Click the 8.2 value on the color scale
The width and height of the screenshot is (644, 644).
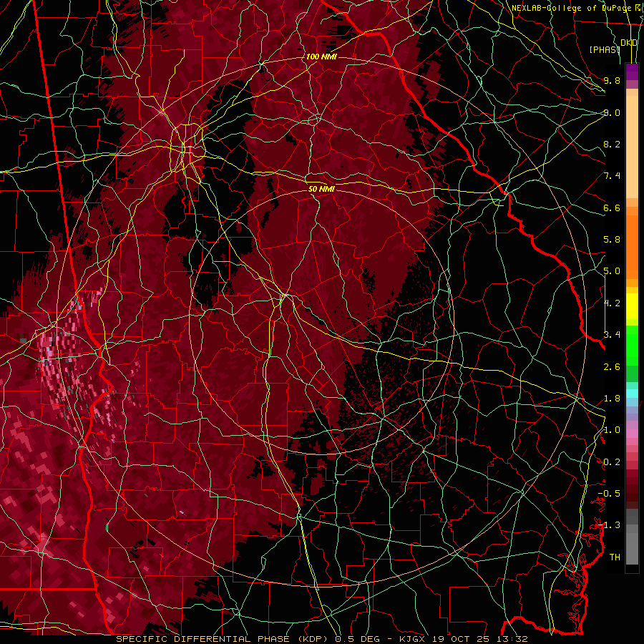click(612, 144)
